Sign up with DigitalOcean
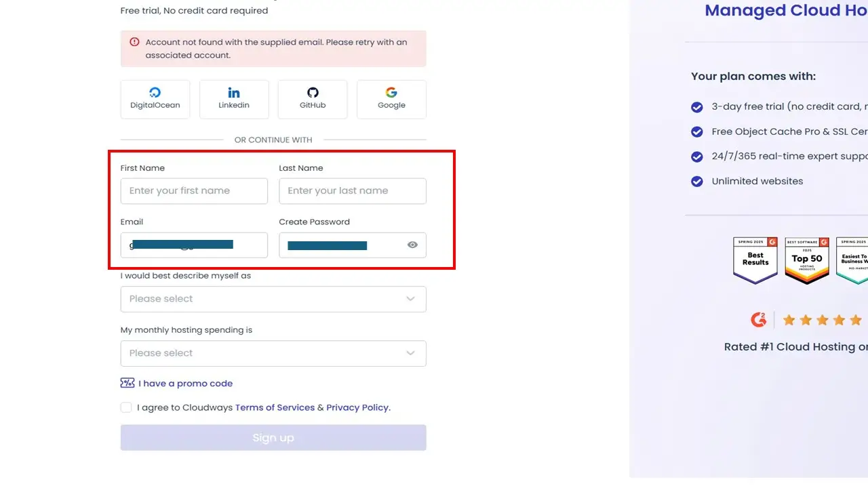The image size is (868, 488). click(155, 100)
